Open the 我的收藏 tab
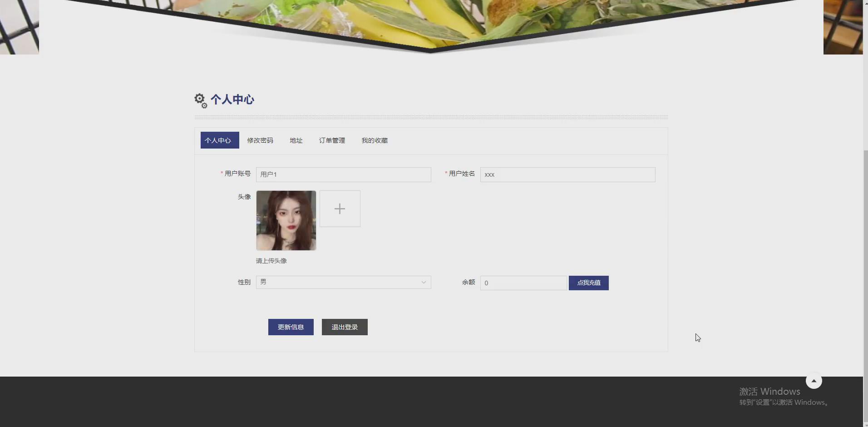 (x=375, y=140)
